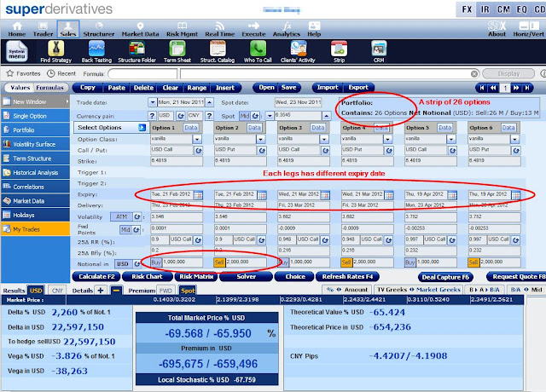Click Deal Capture F6
The image size is (546, 392).
coord(445,277)
